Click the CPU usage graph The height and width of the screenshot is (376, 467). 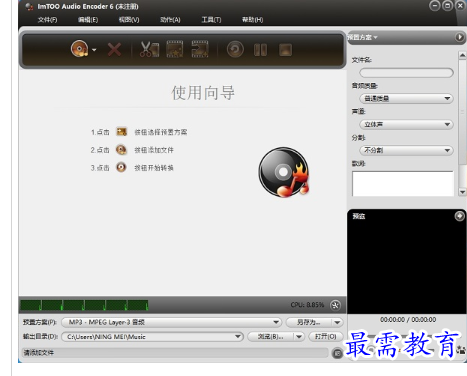tap(84, 305)
